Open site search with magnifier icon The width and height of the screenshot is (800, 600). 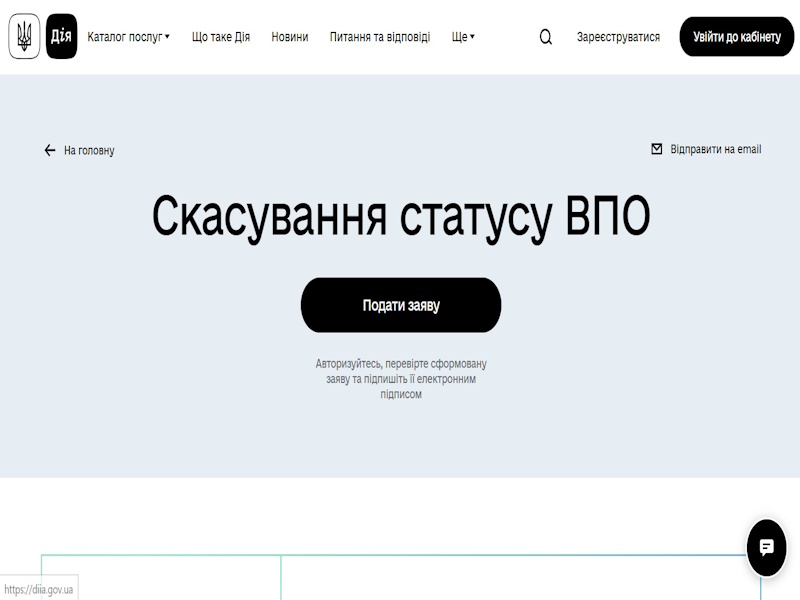point(546,37)
